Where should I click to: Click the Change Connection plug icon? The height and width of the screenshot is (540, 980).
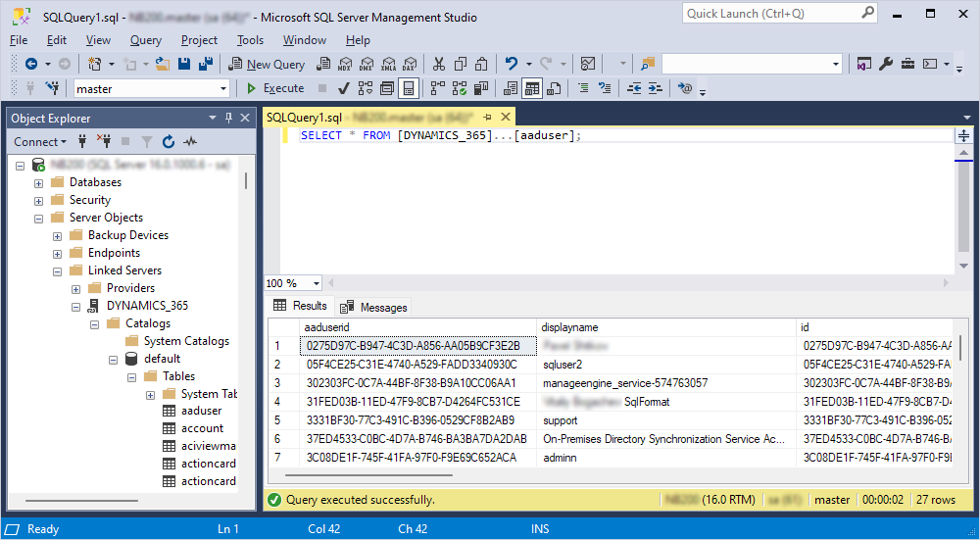click(53, 89)
